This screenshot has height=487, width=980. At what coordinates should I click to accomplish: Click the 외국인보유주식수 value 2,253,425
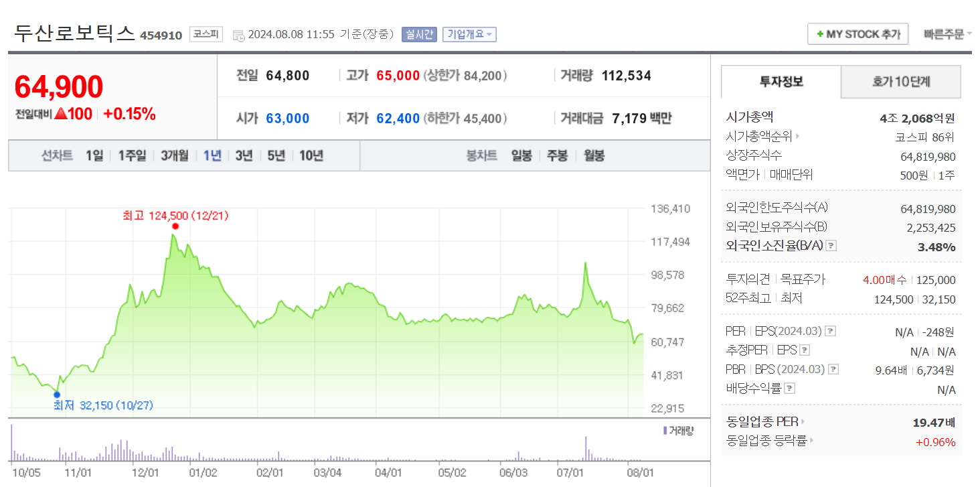(x=931, y=227)
